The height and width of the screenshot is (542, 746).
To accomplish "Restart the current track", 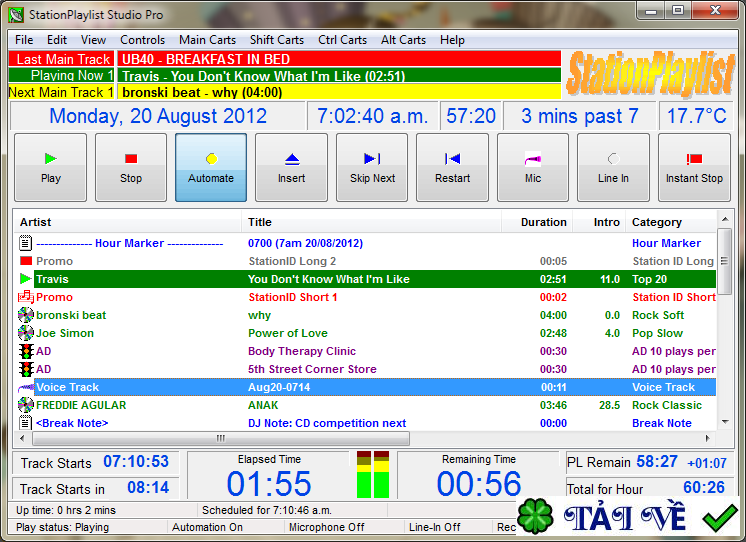I will (452, 167).
